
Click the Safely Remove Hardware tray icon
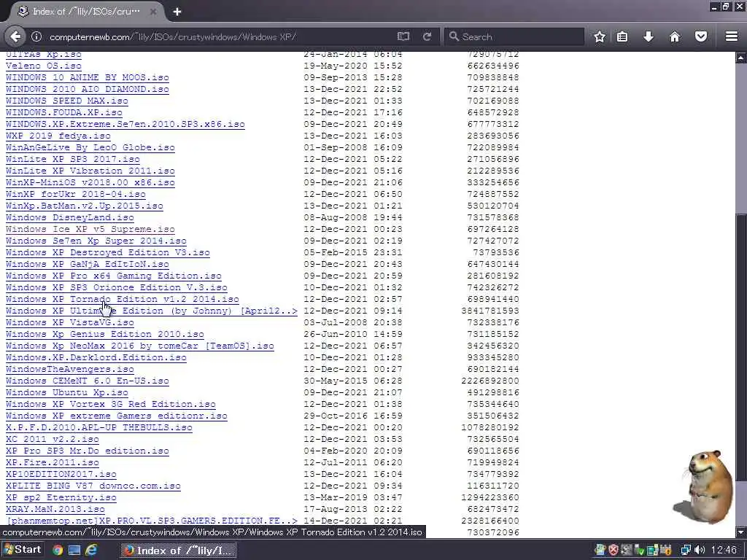(639, 551)
